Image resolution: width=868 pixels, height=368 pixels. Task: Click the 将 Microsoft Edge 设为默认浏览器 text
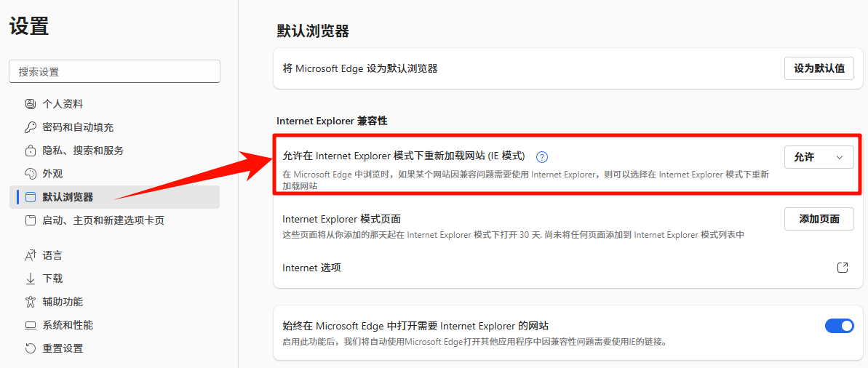pos(360,68)
